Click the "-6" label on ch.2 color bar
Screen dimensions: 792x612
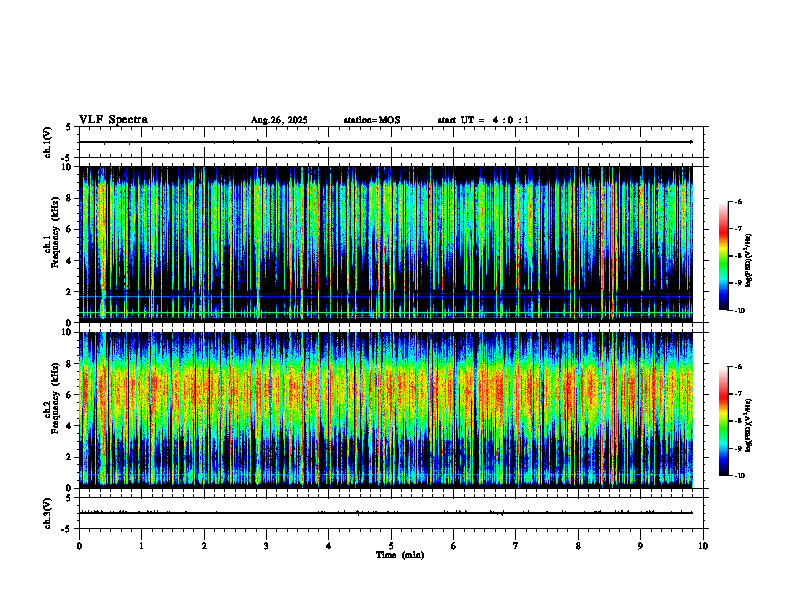[x=738, y=367]
